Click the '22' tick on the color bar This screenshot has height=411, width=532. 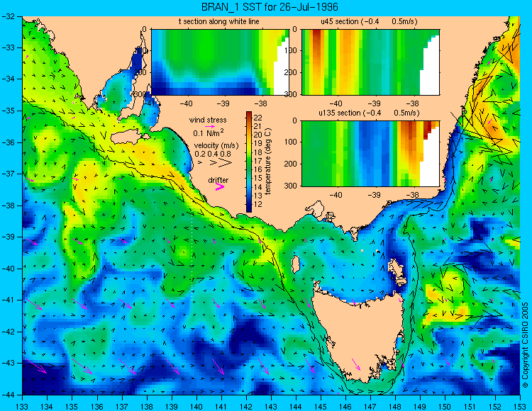tap(257, 118)
